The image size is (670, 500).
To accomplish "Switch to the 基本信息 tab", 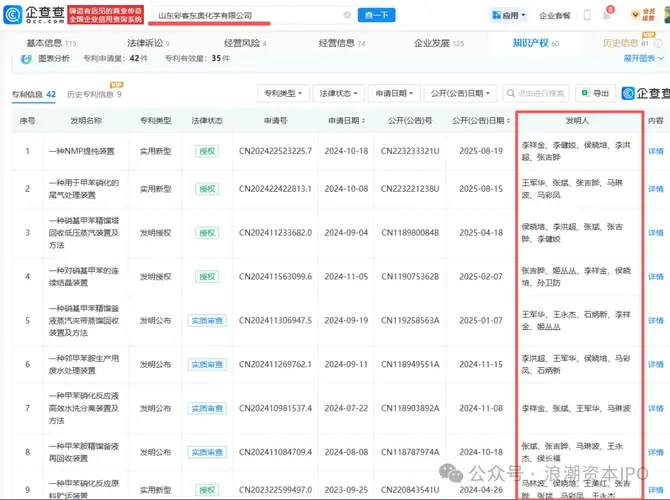I will point(51,43).
